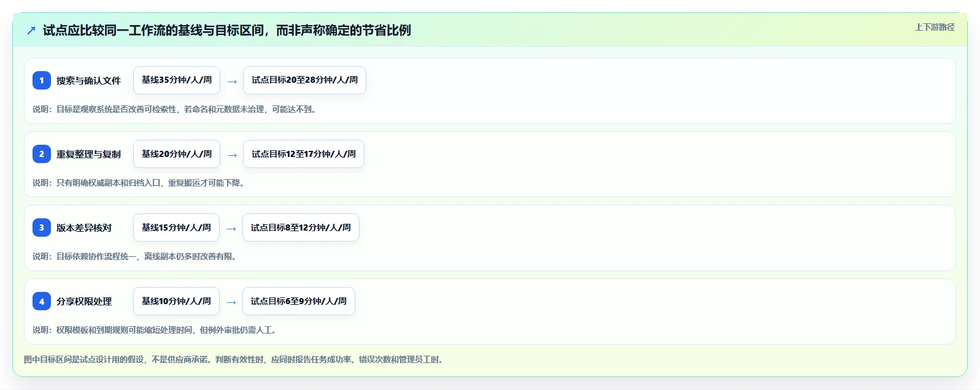This screenshot has width=980, height=390.
Task: Click the arrow after 基线10分钟/人/周
Action: [x=231, y=302]
